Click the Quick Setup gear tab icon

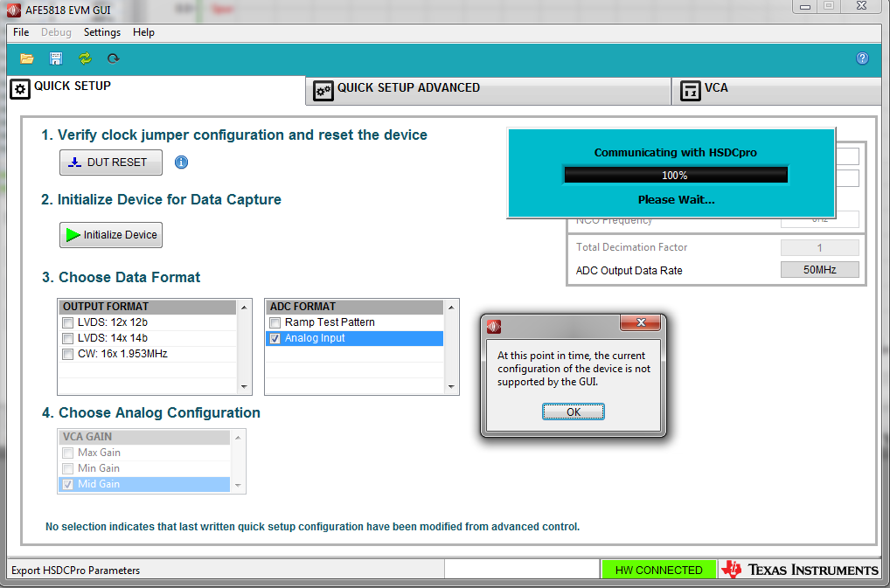[20, 89]
